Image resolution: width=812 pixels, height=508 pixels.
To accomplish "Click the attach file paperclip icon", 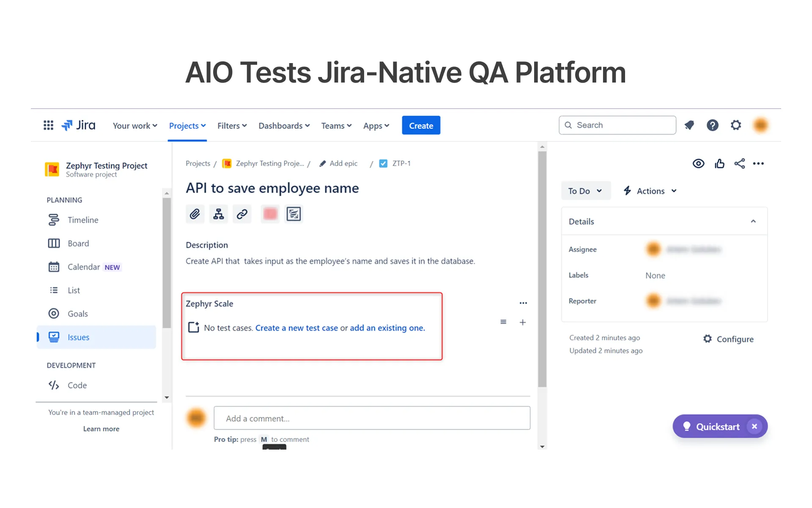I will point(195,214).
